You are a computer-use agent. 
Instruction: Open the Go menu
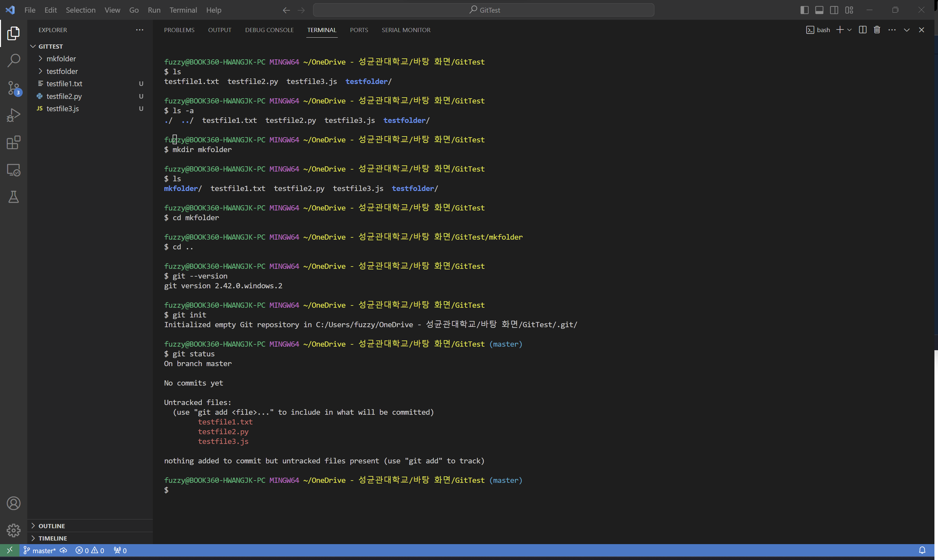134,10
